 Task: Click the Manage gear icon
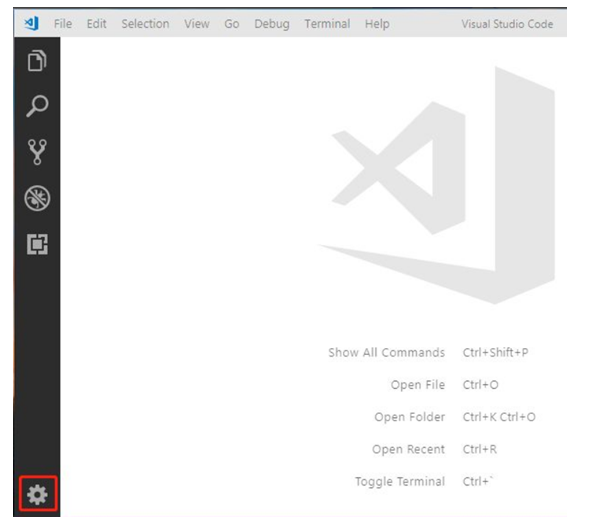(37, 495)
